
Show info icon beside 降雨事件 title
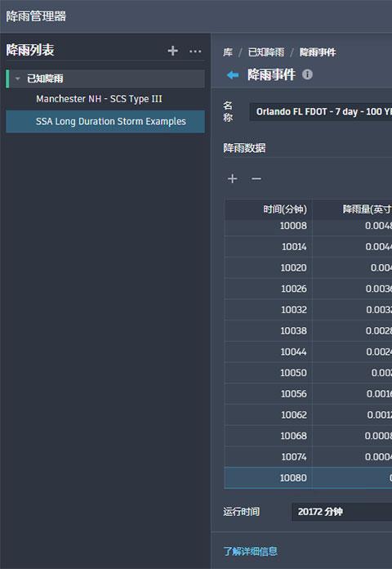click(307, 74)
